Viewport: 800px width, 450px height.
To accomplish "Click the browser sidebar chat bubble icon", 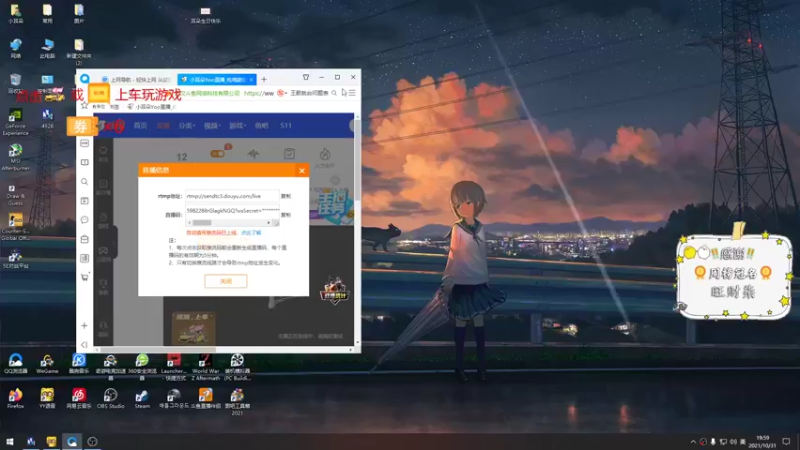I will [x=85, y=220].
